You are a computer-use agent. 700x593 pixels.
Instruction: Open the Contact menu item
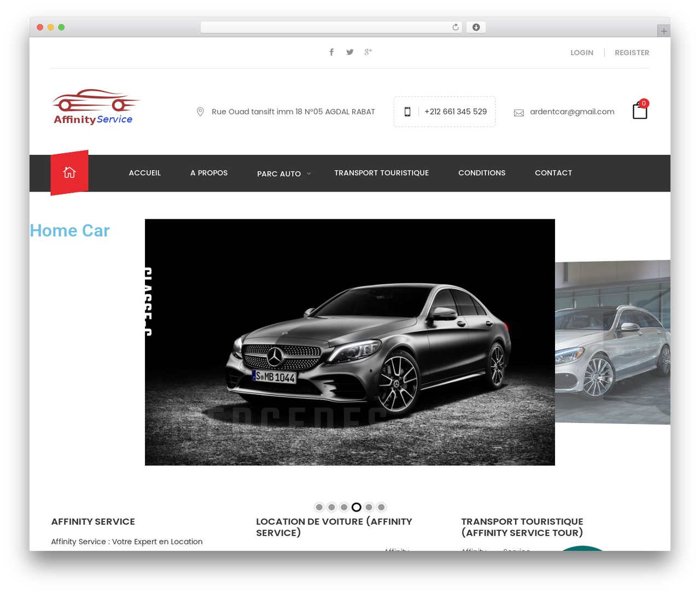[553, 173]
